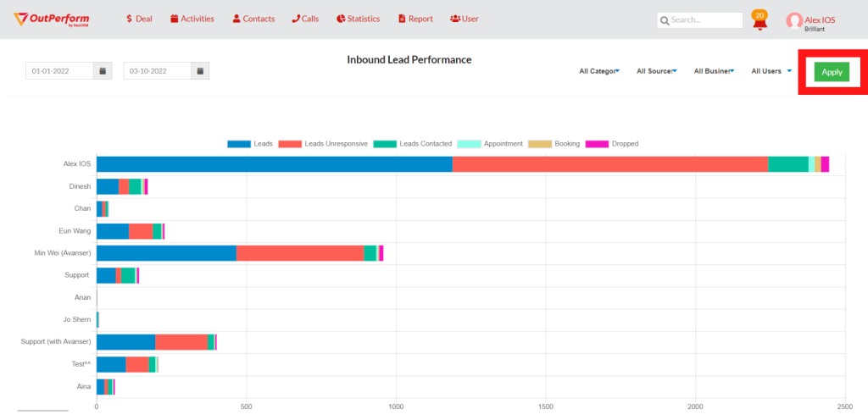
Task: Open the Deal menu
Action: pos(139,19)
